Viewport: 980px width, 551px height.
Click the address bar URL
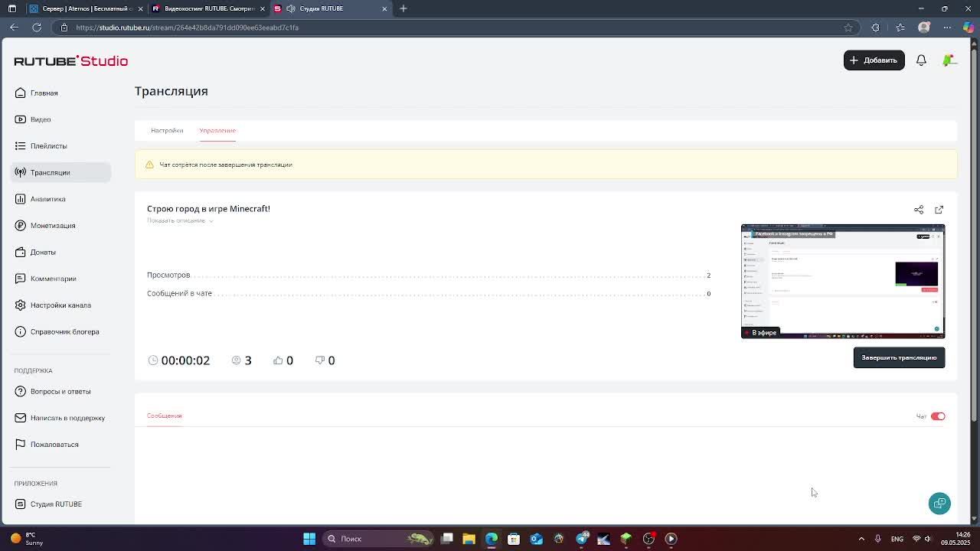(188, 28)
